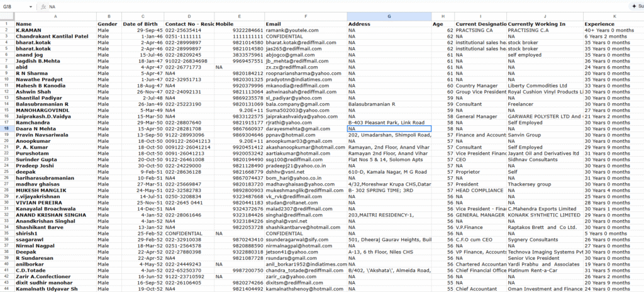This screenshot has height=292, width=644.
Task: Select row 18 header
Action: tap(7, 128)
